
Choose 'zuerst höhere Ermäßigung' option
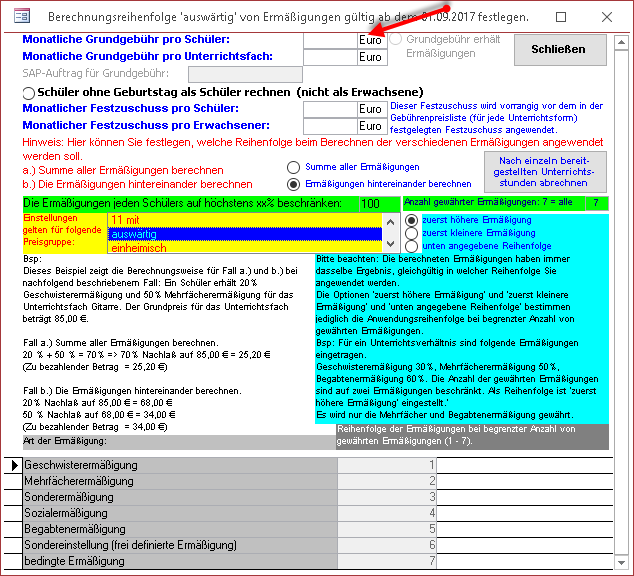[411, 220]
